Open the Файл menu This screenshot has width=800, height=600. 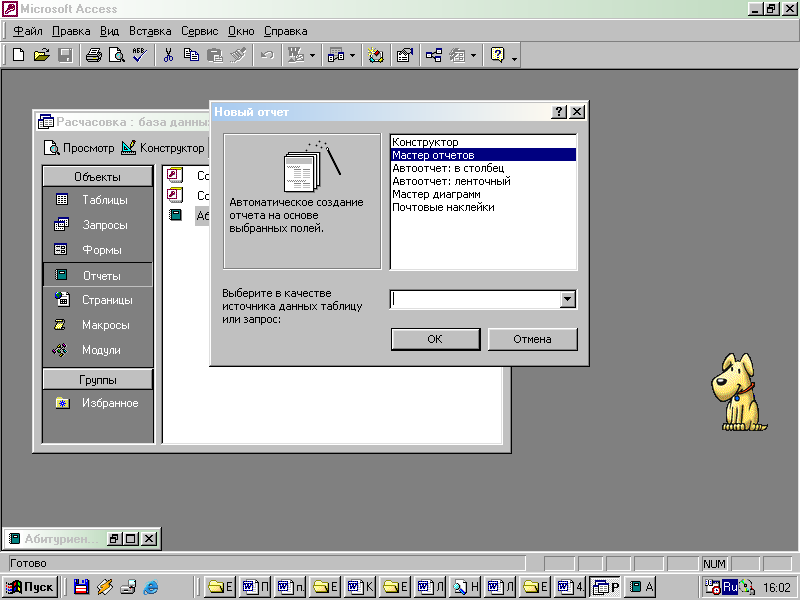tap(28, 31)
